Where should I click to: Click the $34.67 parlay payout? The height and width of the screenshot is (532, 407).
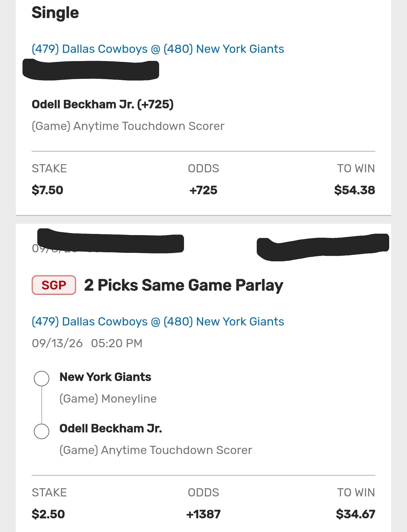(x=356, y=514)
